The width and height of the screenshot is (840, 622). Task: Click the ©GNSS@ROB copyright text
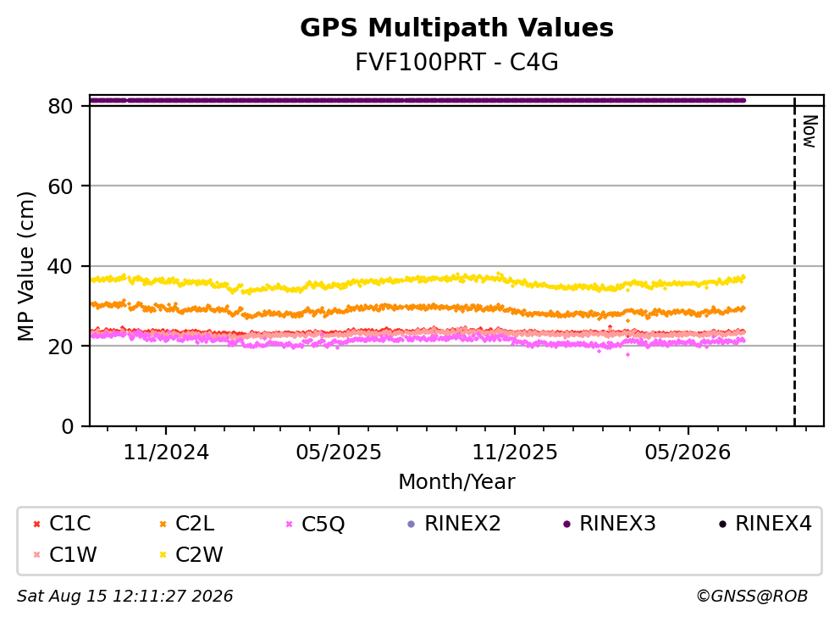(x=752, y=597)
